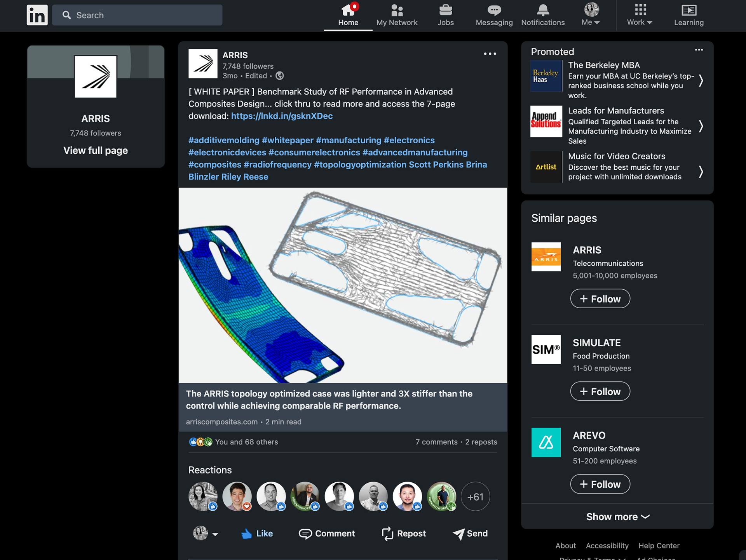Expand the Me profile menu
Viewport: 746px width, 560px height.
591,15
